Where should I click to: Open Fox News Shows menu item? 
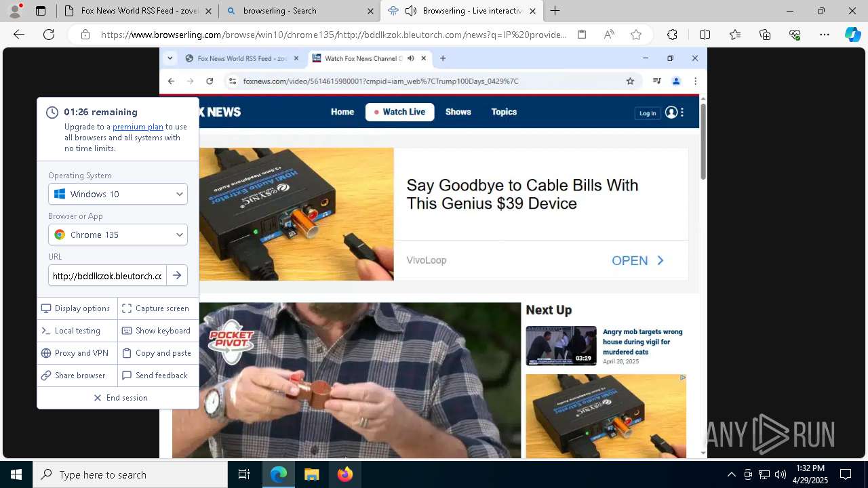pyautogui.click(x=458, y=112)
